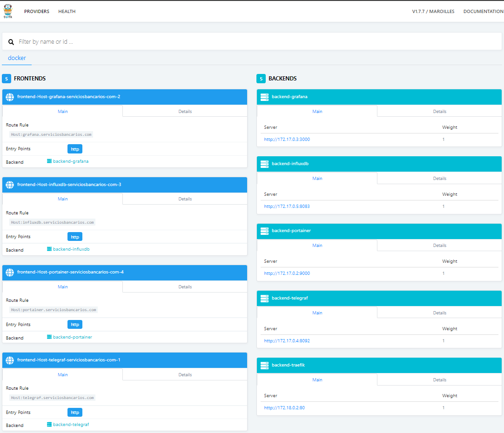Click small icon beside backend-grafana link
Image resolution: width=504 pixels, height=433 pixels.
49,161
